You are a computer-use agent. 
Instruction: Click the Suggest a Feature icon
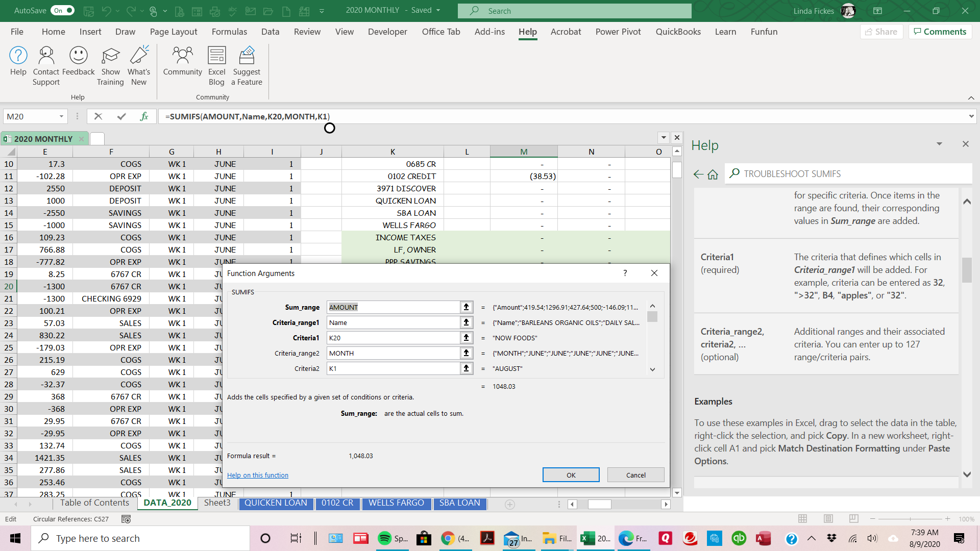[x=247, y=56]
